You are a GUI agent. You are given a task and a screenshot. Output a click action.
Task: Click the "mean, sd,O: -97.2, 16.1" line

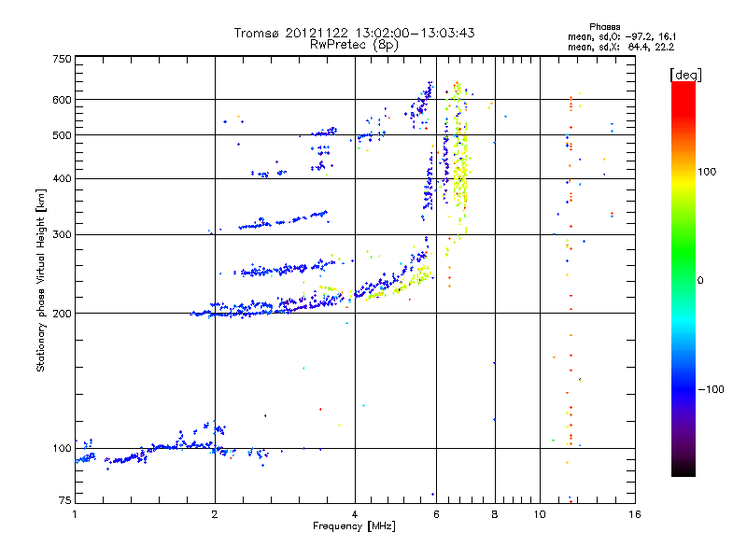tap(622, 36)
